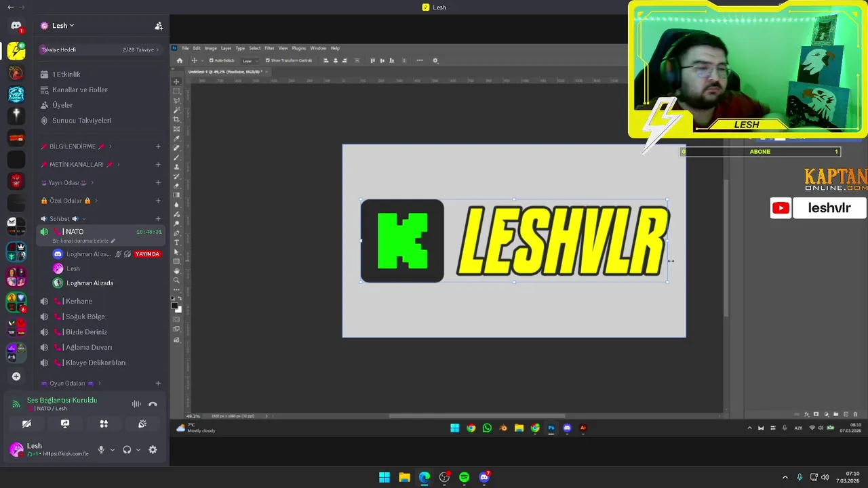Screen dimensions: 868x488
Task: Select the Rectangular Marquee tool
Action: pyautogui.click(x=176, y=91)
